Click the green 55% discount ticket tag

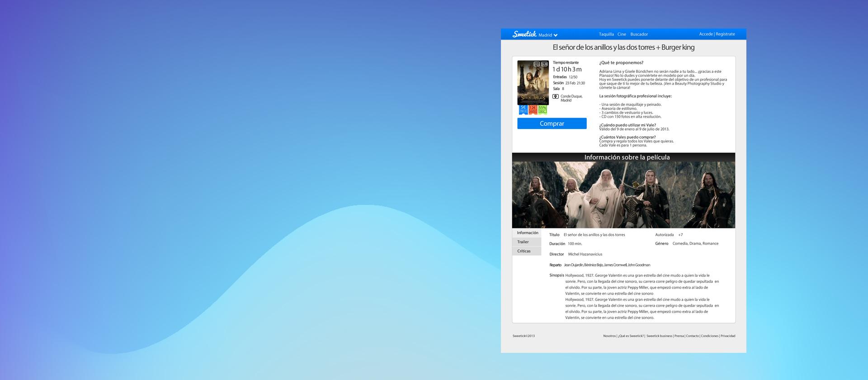coord(542,109)
